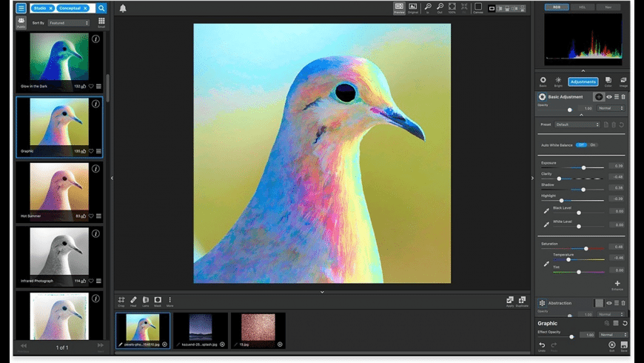Favorite the Graphic preset with heart icon

pyautogui.click(x=91, y=151)
